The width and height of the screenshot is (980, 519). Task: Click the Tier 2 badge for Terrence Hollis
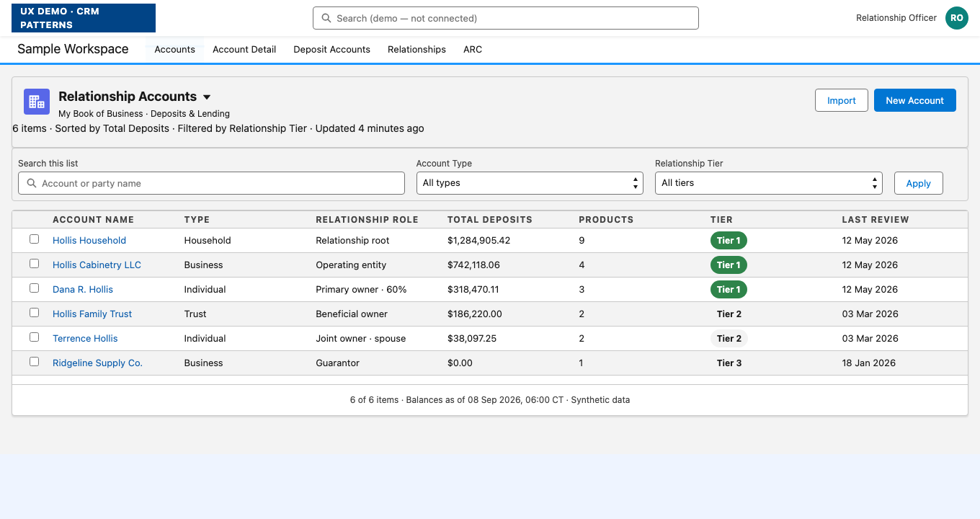729,339
